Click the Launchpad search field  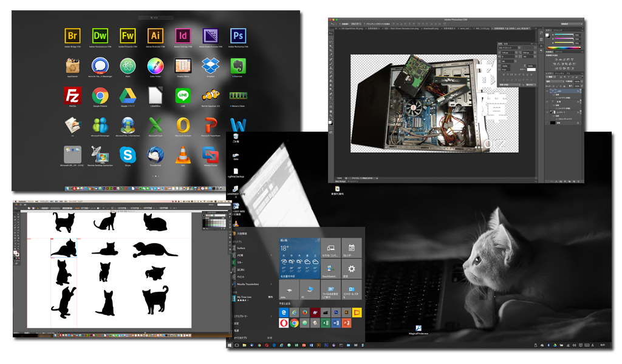155,18
